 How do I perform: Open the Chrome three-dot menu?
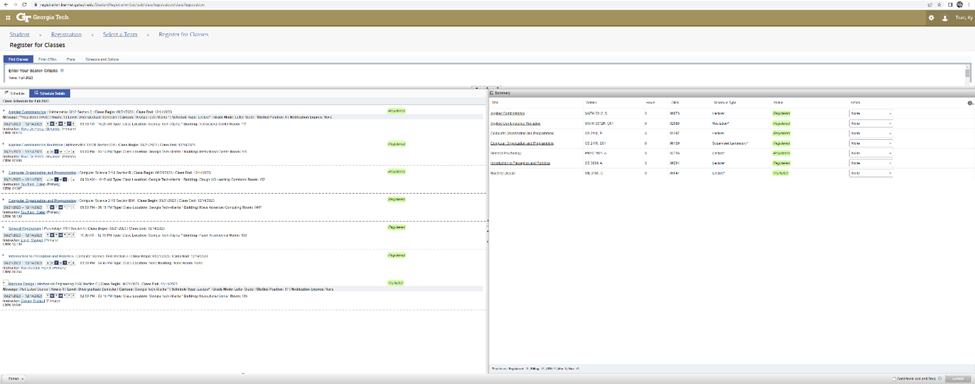(969, 4)
